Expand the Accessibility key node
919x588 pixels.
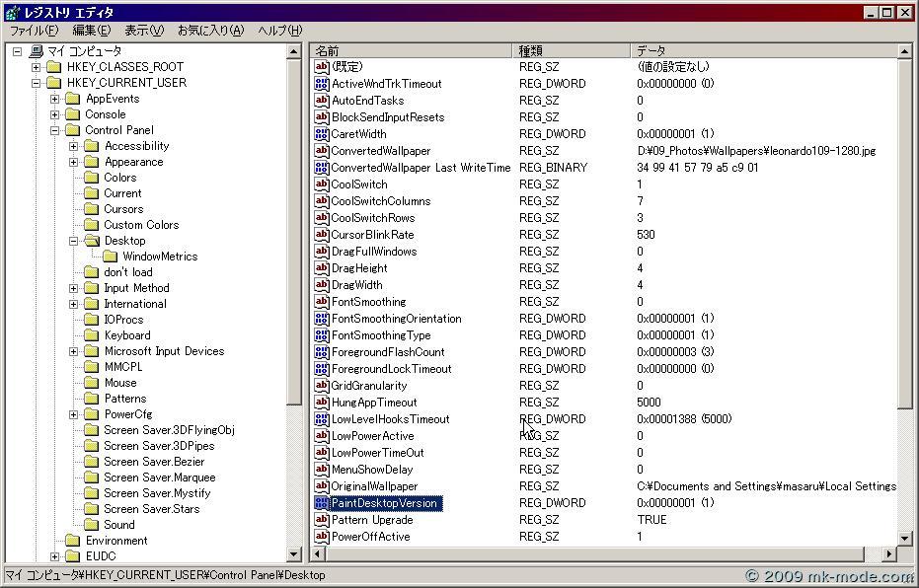74,146
